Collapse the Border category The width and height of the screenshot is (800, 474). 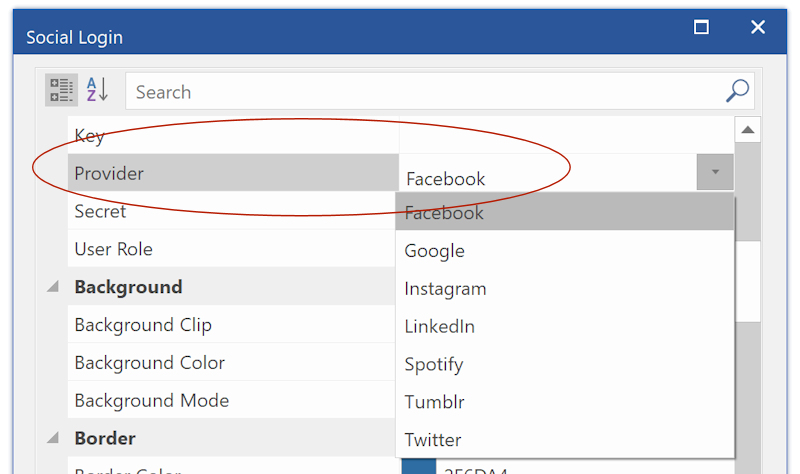tap(53, 438)
